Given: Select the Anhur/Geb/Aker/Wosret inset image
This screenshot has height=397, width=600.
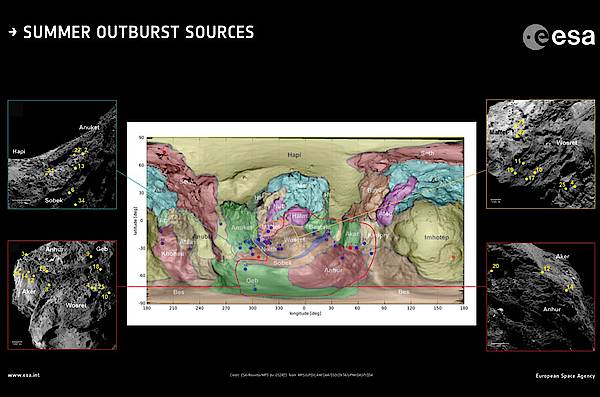Looking at the screenshot, I should (62, 295).
